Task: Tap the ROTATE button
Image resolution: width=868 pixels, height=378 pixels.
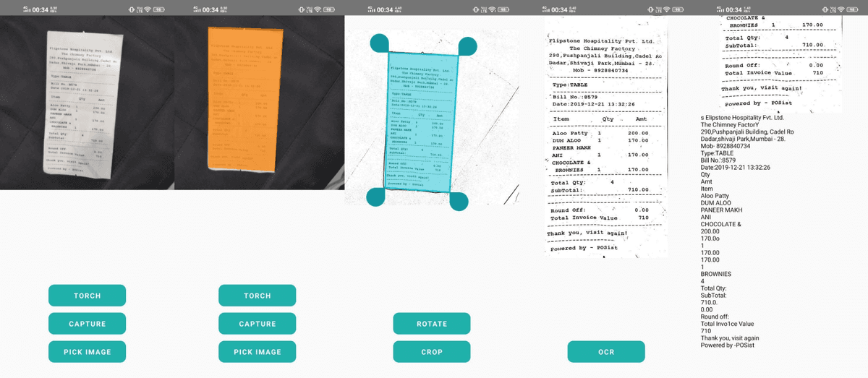Action: (432, 324)
